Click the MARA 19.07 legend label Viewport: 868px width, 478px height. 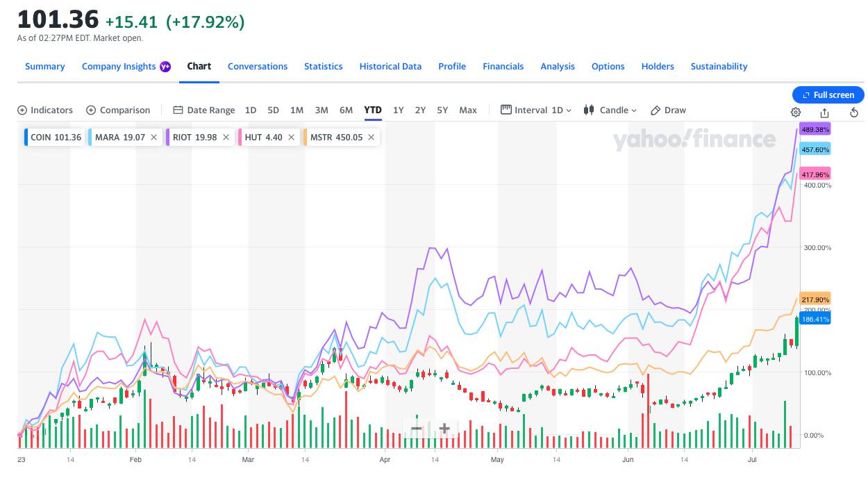click(x=119, y=138)
